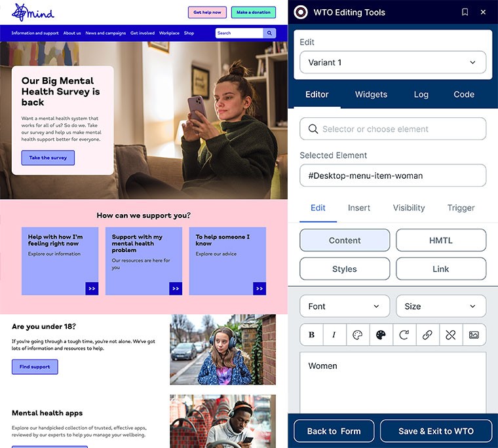The image size is (498, 448).
Task: Open the Workplace menu item
Action: 169,33
